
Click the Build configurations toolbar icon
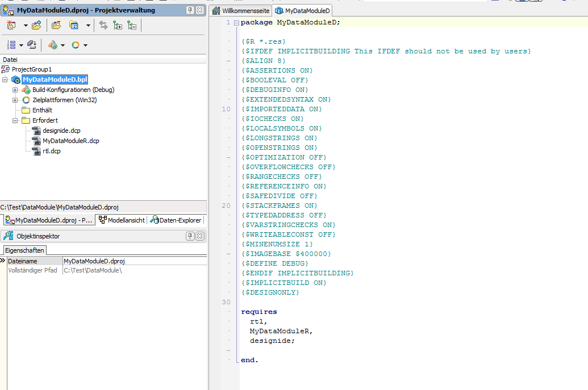(53, 45)
